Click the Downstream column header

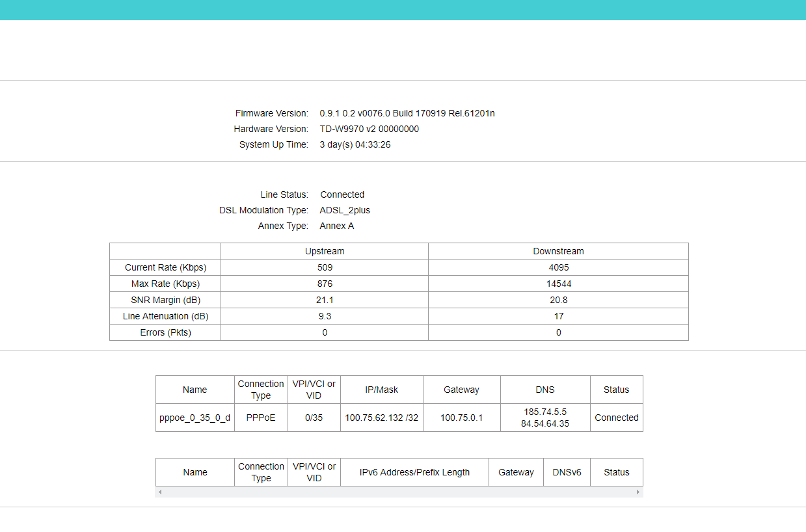coord(558,251)
